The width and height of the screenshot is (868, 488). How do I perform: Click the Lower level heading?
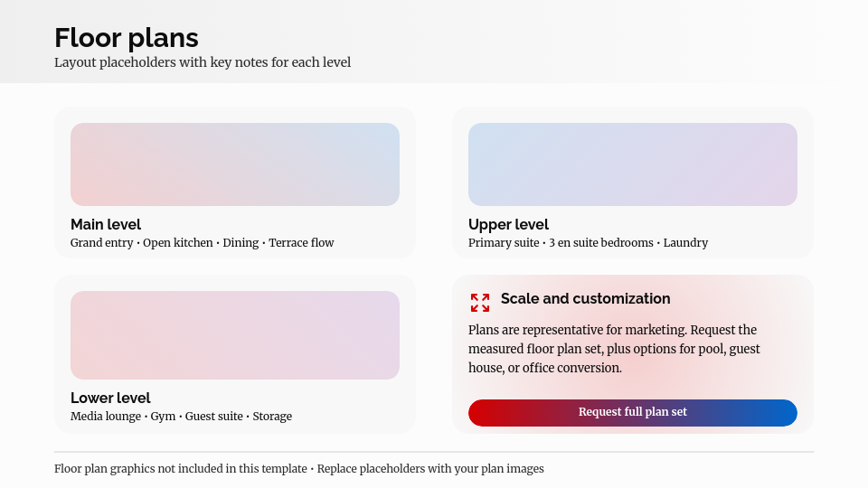tap(110, 398)
